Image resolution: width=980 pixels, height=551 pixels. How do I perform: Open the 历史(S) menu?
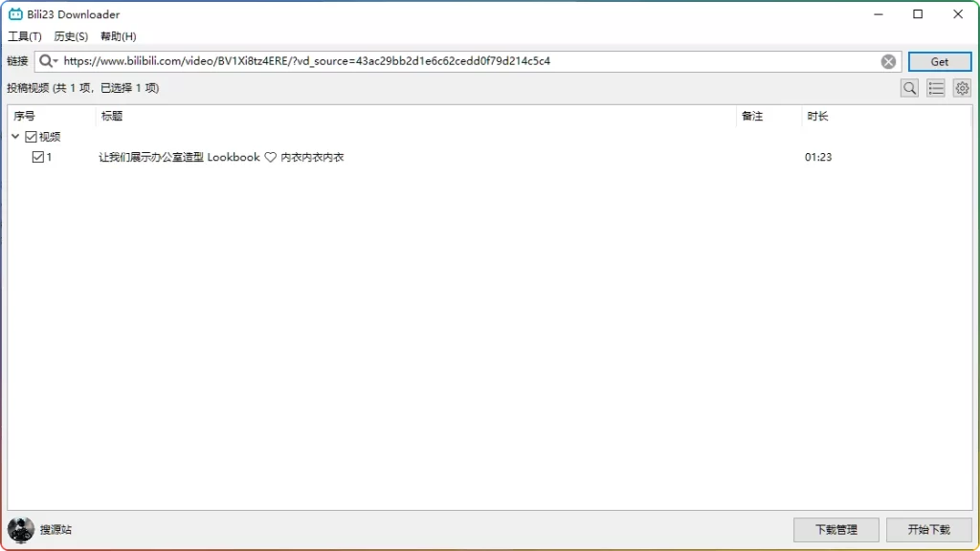click(68, 36)
